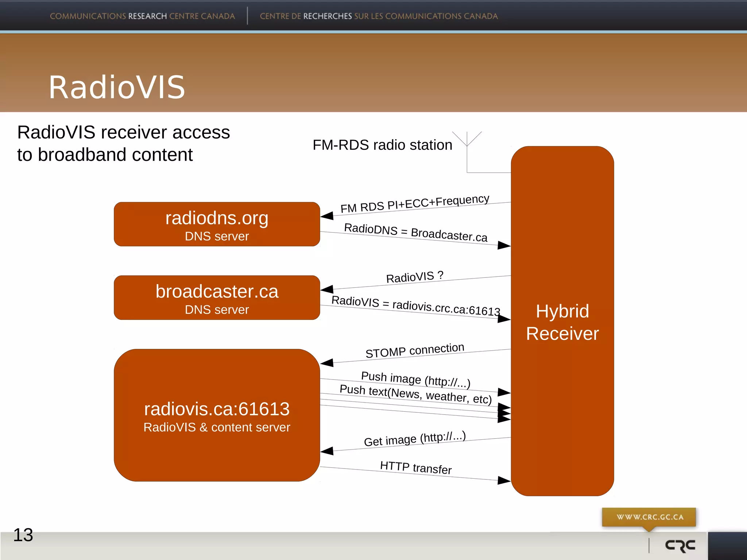Click the CRC logo in footer
Screen dimensions: 747x560
coord(680,545)
